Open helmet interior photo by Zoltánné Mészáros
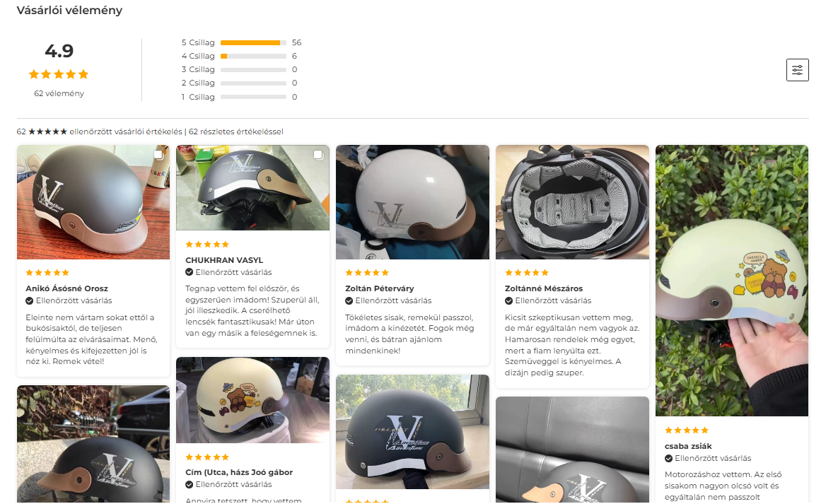826x504 pixels. [x=572, y=202]
